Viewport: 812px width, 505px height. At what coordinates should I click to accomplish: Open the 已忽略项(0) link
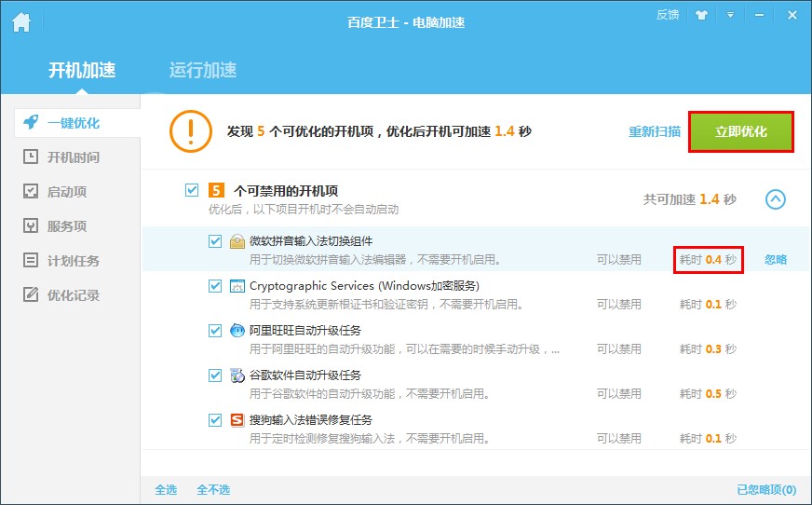[x=765, y=489]
